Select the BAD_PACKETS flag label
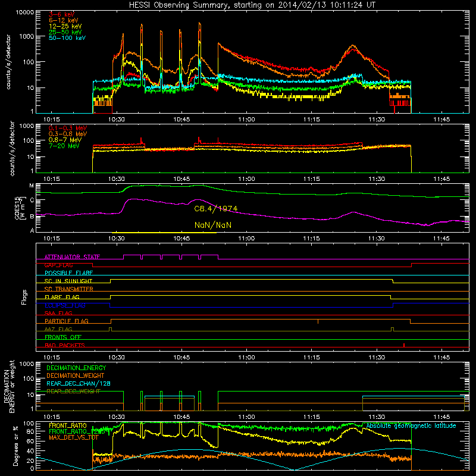This screenshot has width=476, height=476. pos(65,345)
